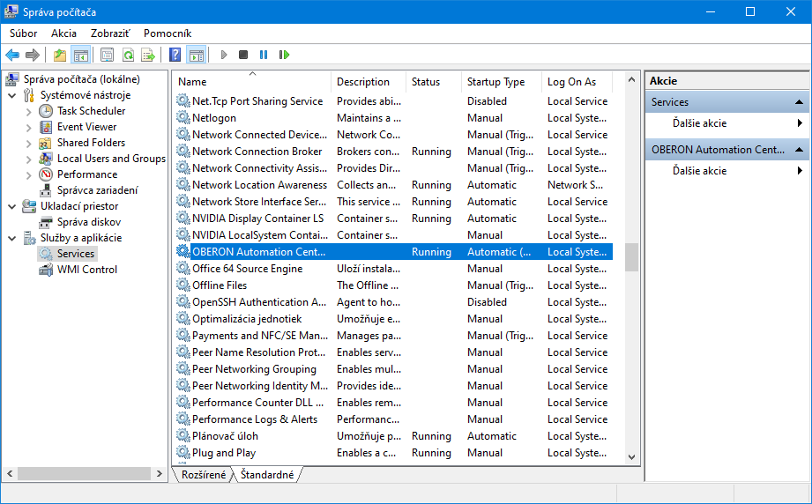Sort by the Startup Type column header
This screenshot has height=504, width=812.
[502, 82]
